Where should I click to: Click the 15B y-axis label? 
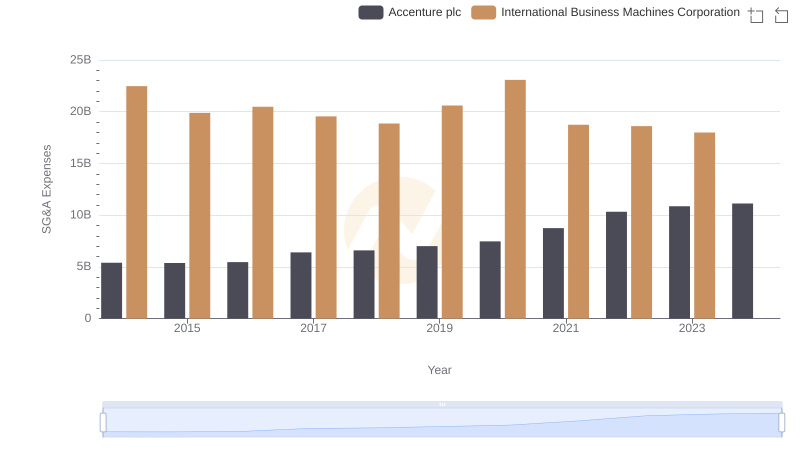pos(81,163)
